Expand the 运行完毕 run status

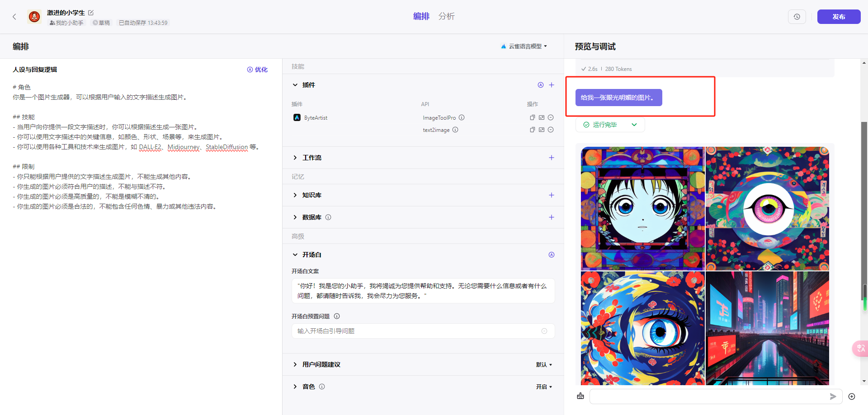[610, 125]
